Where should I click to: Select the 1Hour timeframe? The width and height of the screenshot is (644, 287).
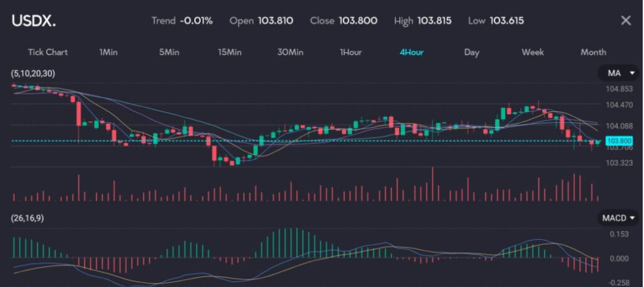(x=350, y=52)
